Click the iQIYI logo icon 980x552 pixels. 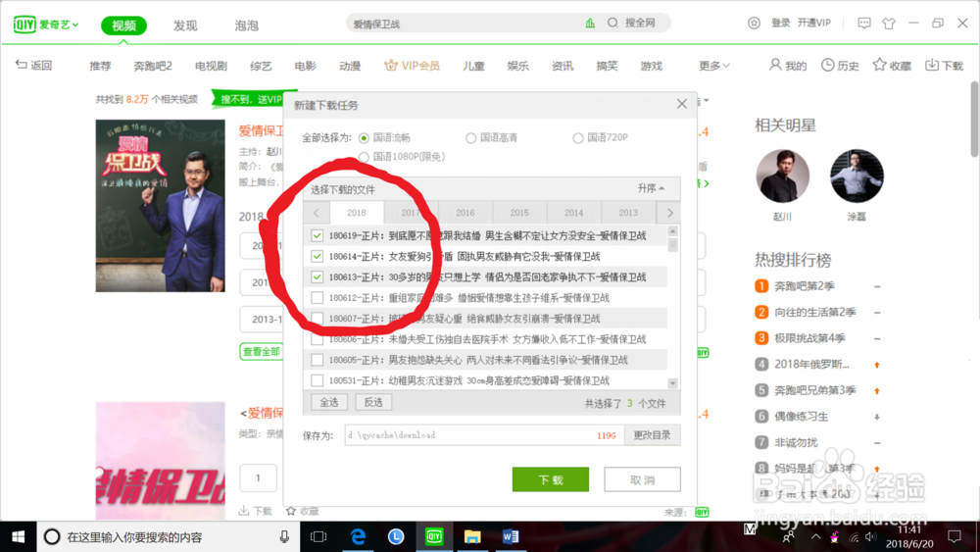pyautogui.click(x=25, y=25)
